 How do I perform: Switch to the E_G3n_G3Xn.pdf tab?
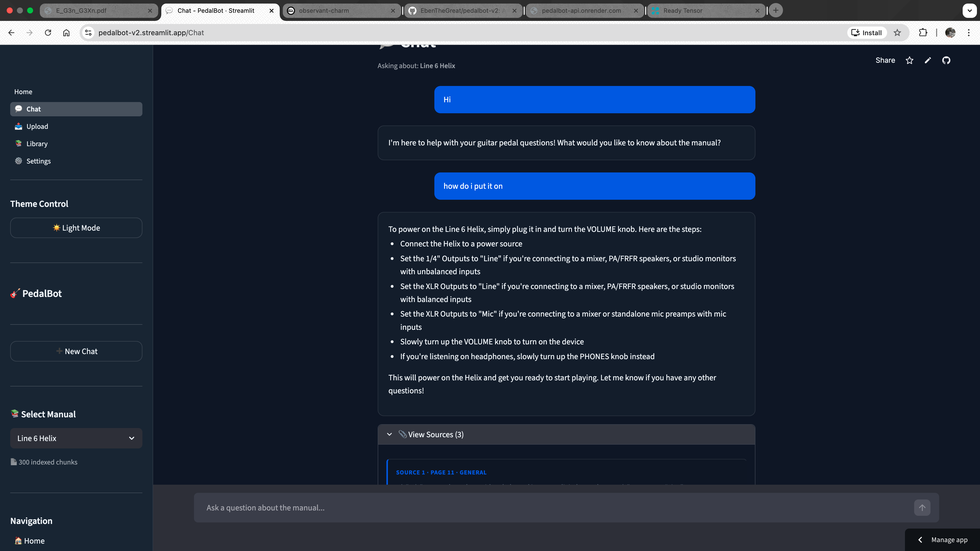click(99, 11)
